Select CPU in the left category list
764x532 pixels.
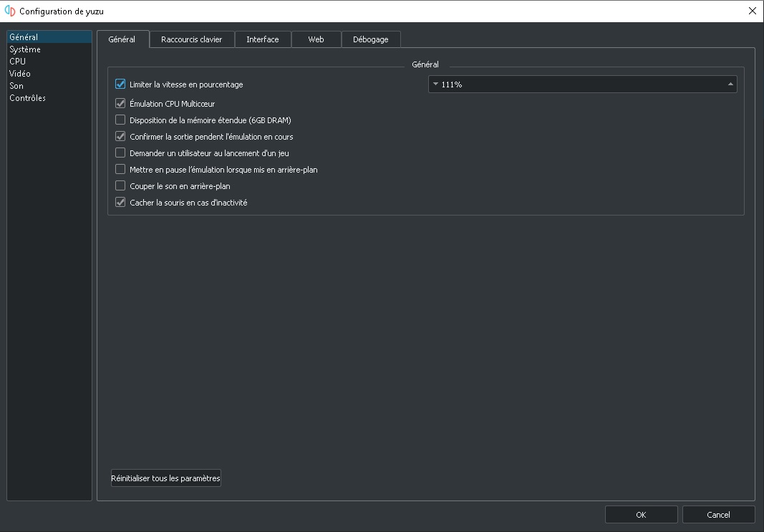(x=18, y=62)
